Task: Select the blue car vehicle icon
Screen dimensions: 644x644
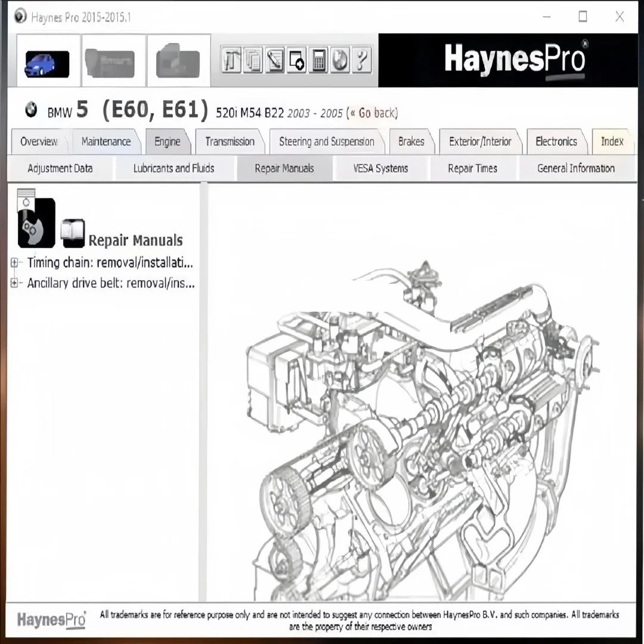Action: point(47,64)
